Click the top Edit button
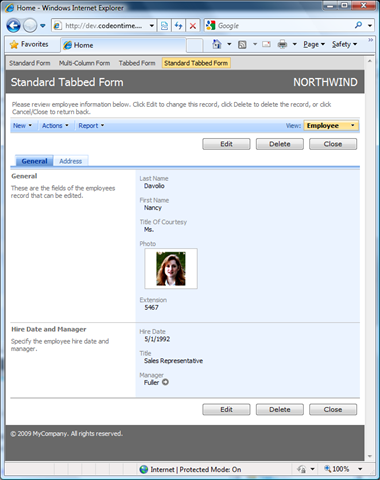The image size is (380, 480). point(226,144)
